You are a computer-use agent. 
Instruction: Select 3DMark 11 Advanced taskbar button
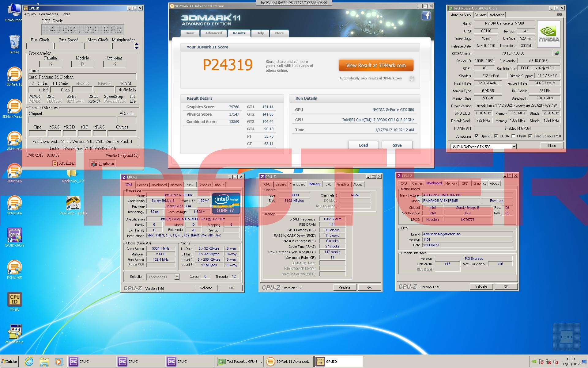[289, 362]
